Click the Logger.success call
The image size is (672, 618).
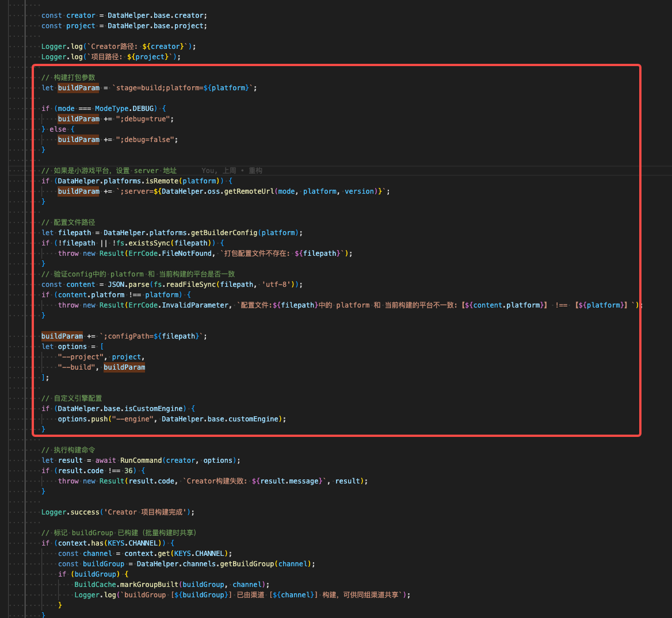click(x=70, y=512)
